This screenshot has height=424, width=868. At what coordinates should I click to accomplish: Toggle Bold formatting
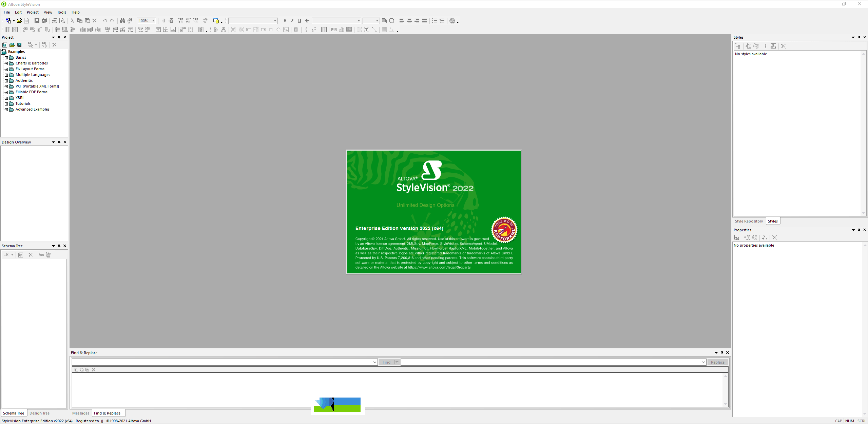pos(285,21)
